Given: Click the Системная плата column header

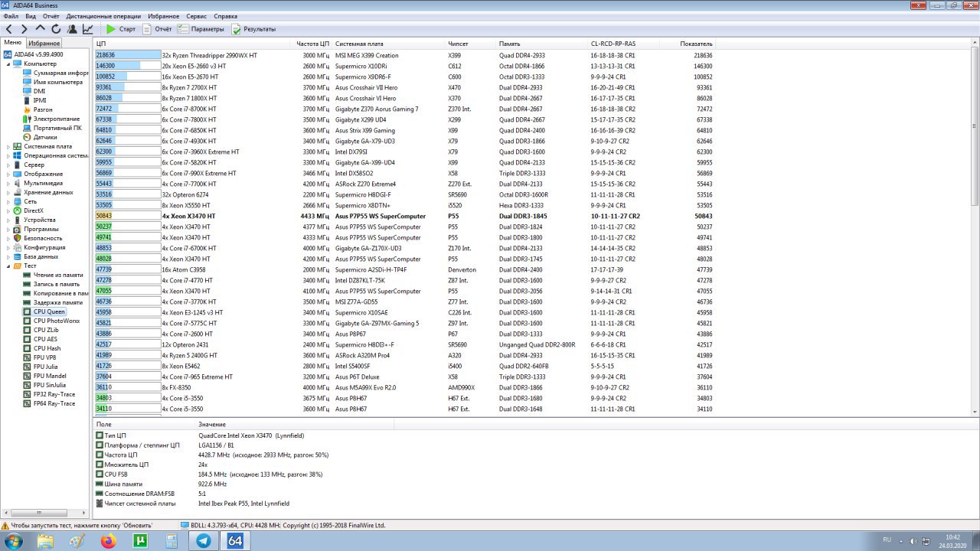Looking at the screenshot, I should pyautogui.click(x=389, y=44).
